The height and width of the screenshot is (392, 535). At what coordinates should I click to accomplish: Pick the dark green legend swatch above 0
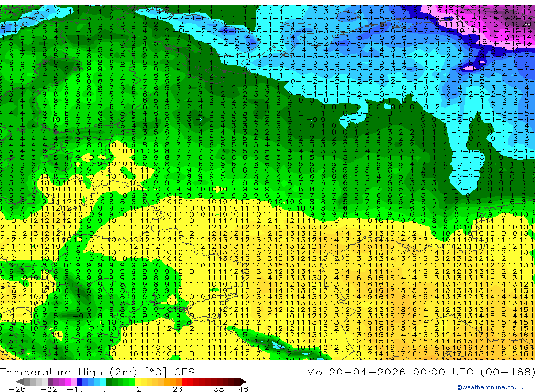[109, 381]
